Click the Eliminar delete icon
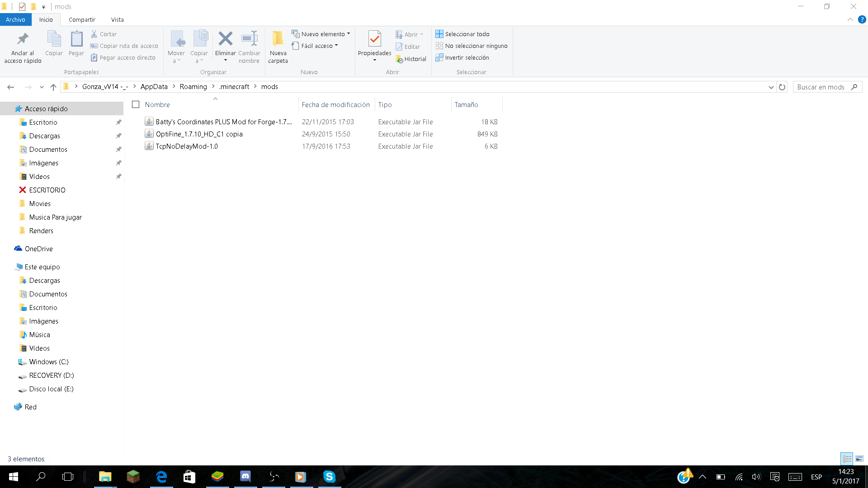This screenshot has height=488, width=868. pyautogui.click(x=225, y=39)
